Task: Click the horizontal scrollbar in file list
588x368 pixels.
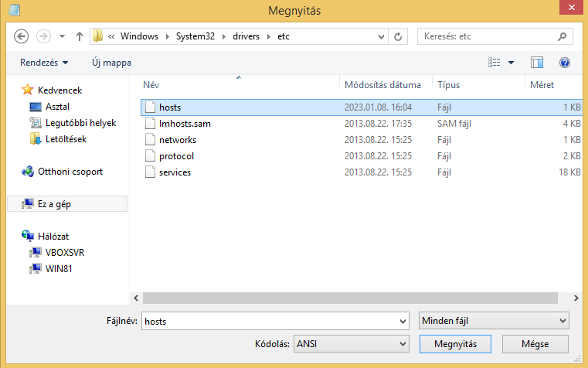Action: pos(340,297)
